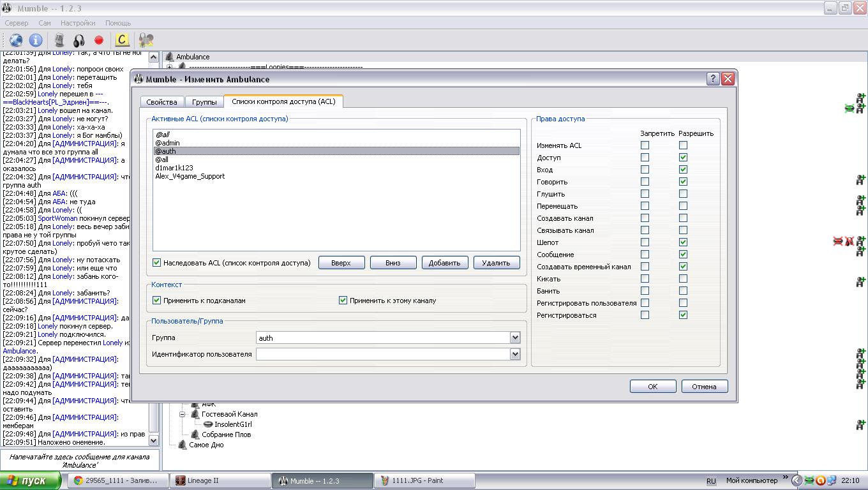This screenshot has height=490, width=868.
Task: Show hidden tray icons with the arrow
Action: pyautogui.click(x=796, y=480)
